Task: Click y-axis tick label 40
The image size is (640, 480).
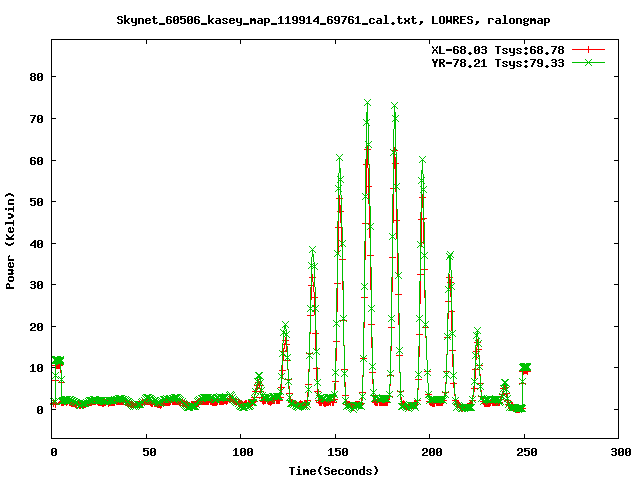Action: pos(36,244)
